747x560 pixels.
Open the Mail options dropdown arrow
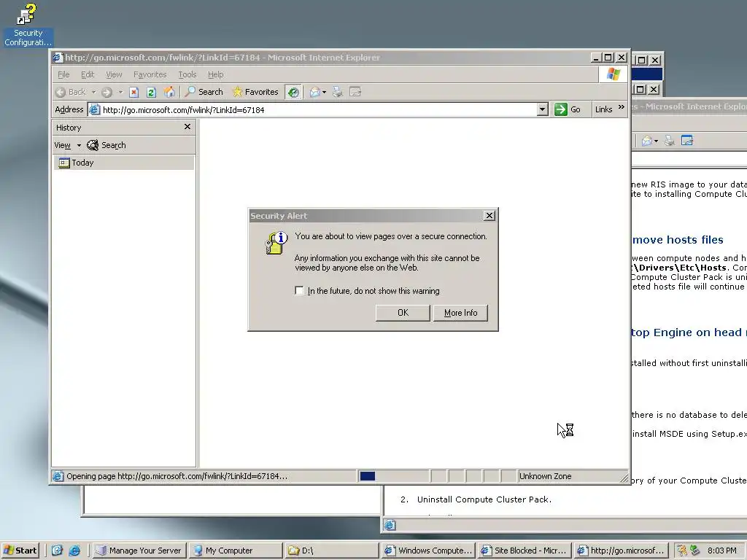pos(325,92)
